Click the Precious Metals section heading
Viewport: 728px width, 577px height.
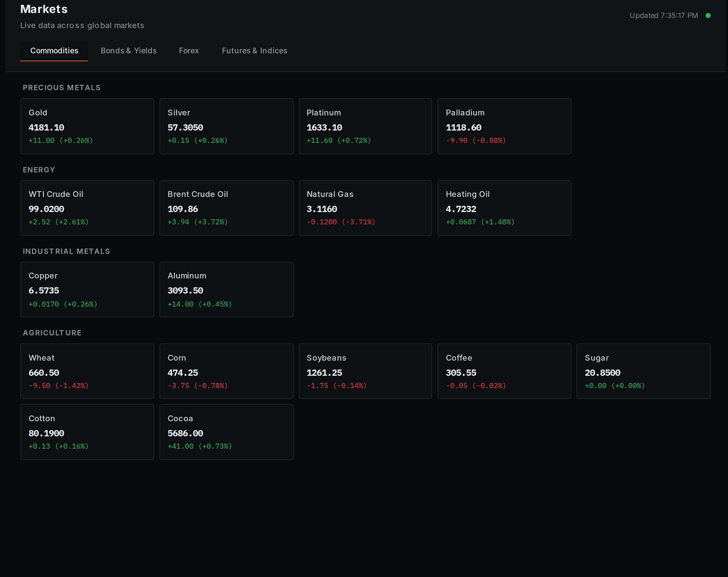coord(62,88)
